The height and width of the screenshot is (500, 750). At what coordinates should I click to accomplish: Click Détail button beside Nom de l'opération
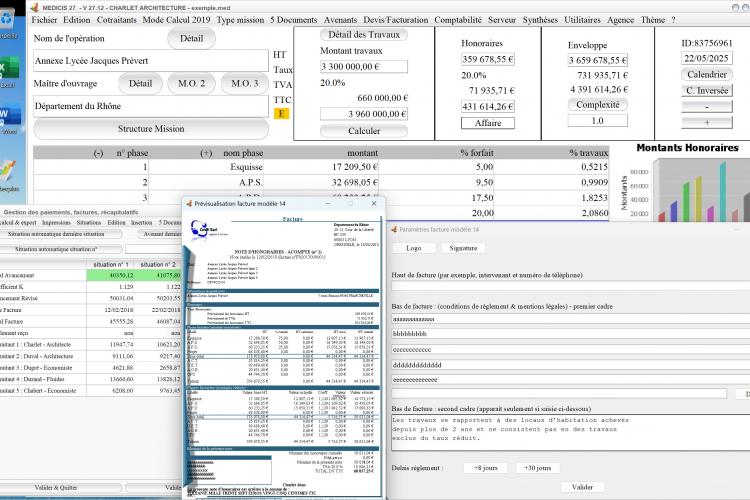(x=191, y=38)
